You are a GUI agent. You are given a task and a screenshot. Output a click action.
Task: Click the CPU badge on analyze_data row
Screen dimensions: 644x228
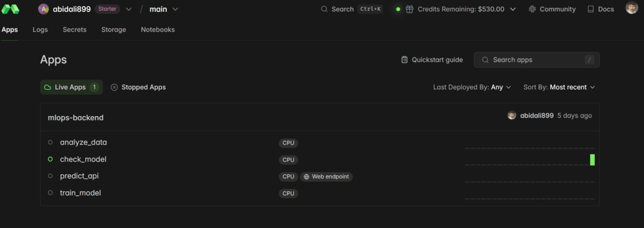pos(288,143)
